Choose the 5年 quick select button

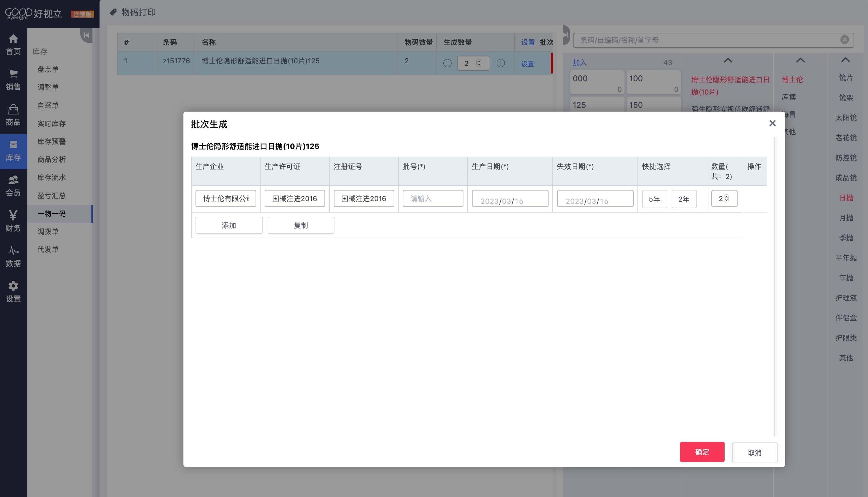pyautogui.click(x=654, y=199)
